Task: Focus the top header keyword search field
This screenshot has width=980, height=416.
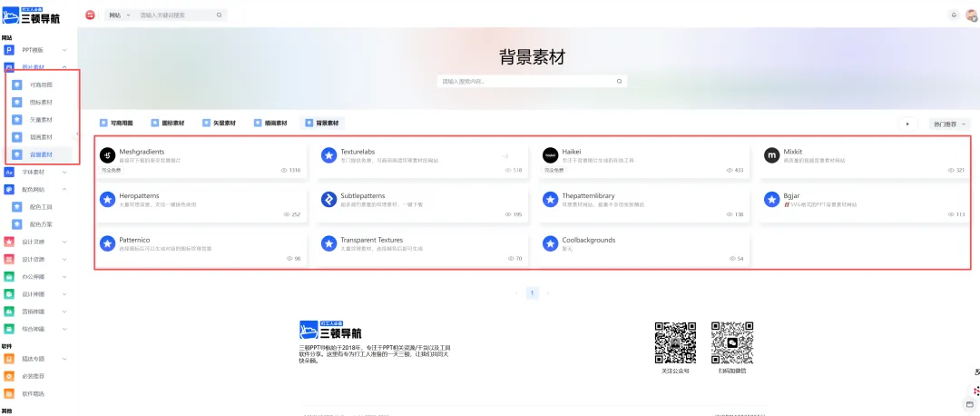Action: click(177, 15)
